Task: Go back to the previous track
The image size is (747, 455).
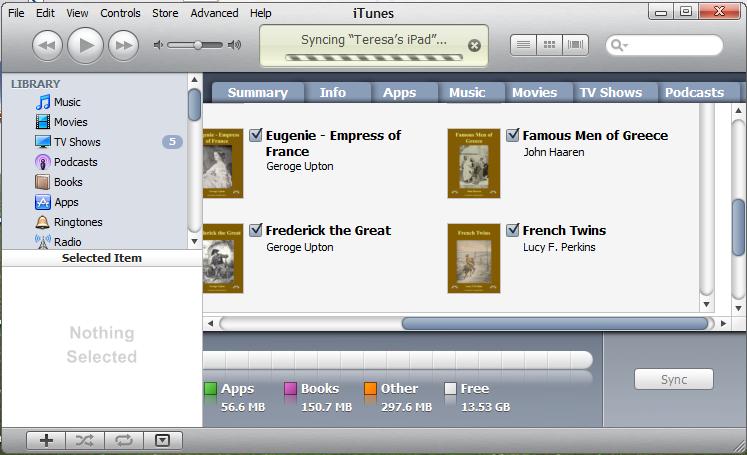Action: tap(48, 44)
